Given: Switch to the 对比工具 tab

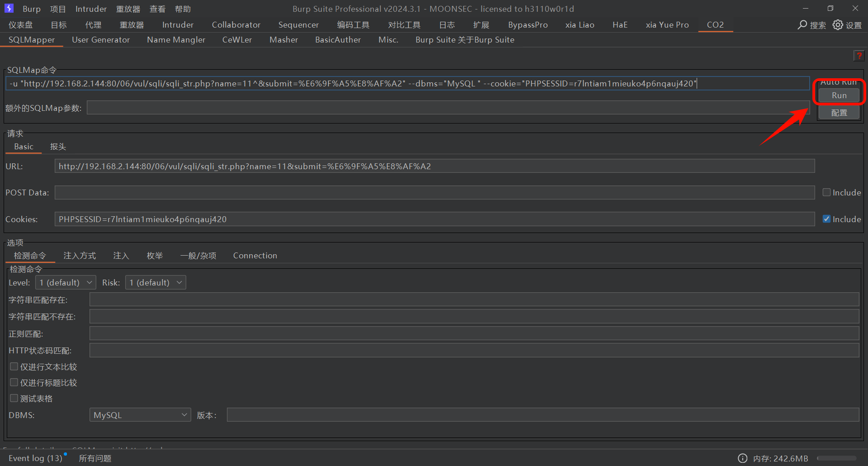Looking at the screenshot, I should [x=404, y=25].
